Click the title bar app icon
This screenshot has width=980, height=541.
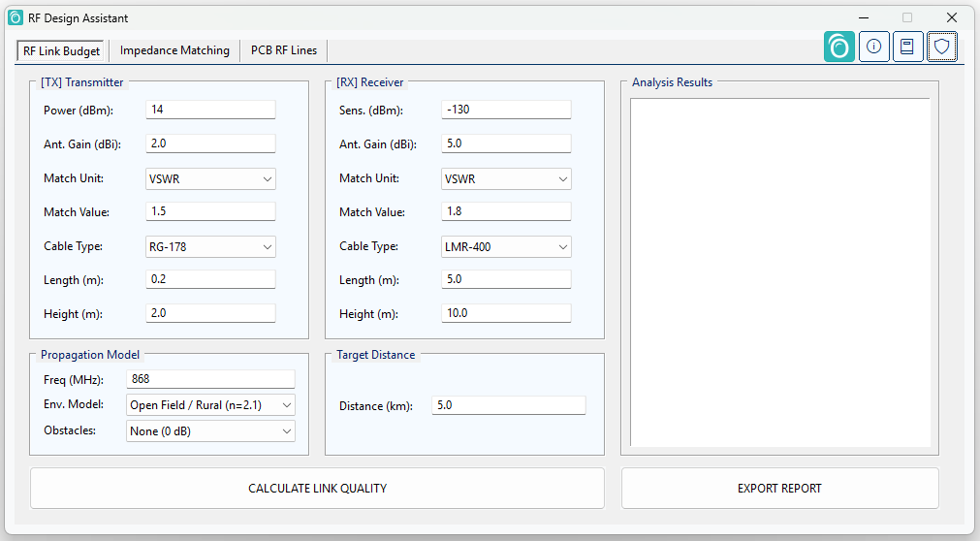16,17
